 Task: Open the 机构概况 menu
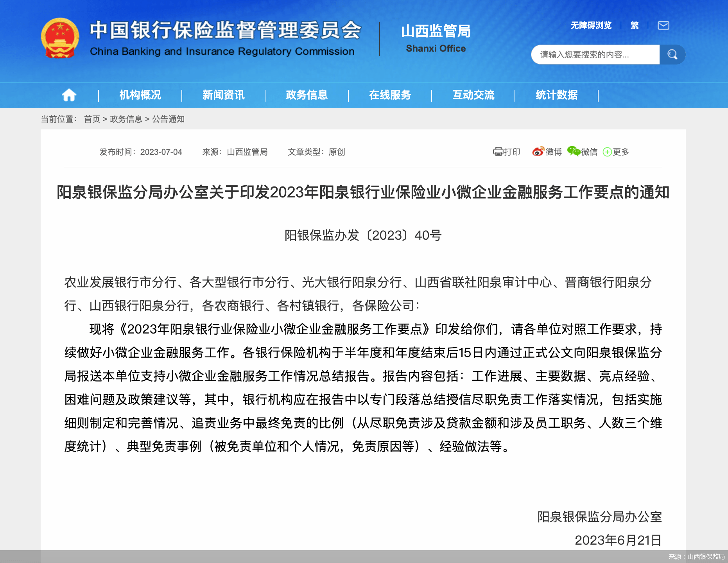pos(140,95)
